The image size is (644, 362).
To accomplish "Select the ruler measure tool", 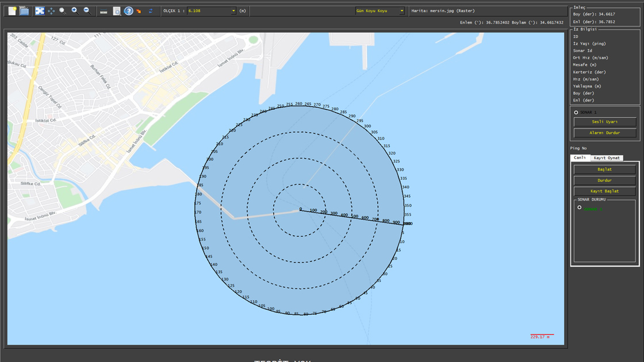I will click(x=103, y=11).
